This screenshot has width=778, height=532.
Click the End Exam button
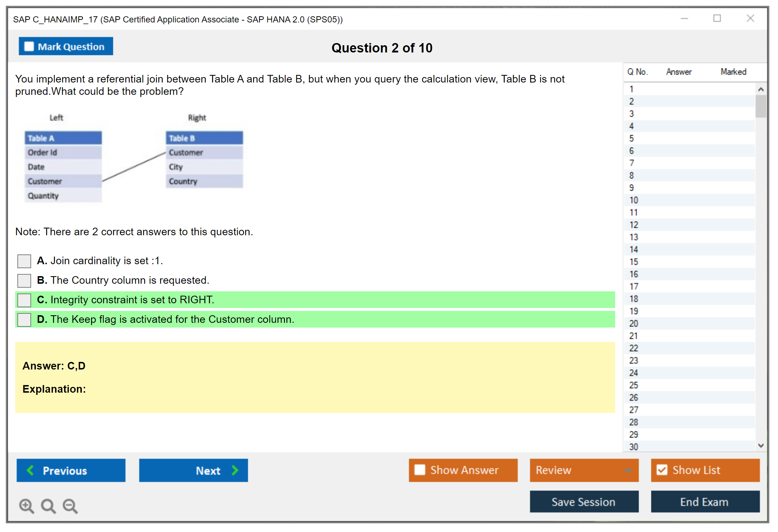(x=705, y=502)
